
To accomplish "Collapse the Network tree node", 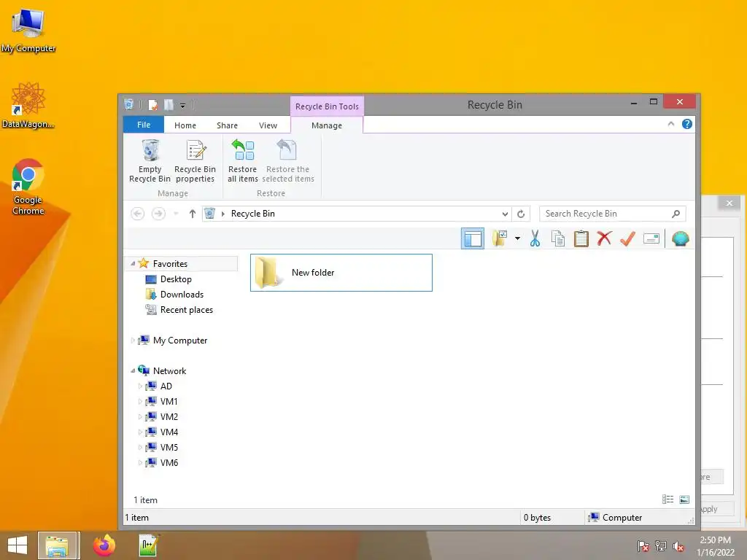I will pos(133,371).
